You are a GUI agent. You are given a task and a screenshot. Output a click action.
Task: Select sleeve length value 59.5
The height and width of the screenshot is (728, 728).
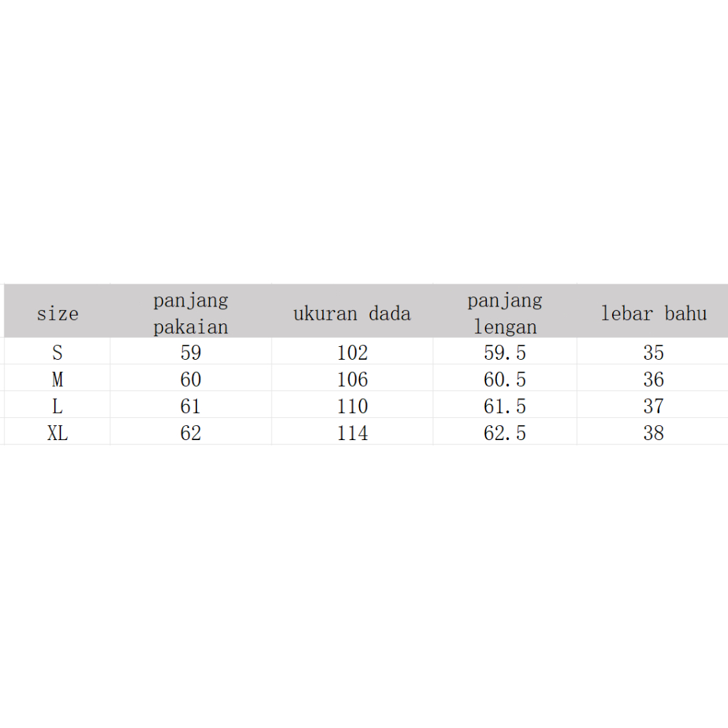coord(505,353)
